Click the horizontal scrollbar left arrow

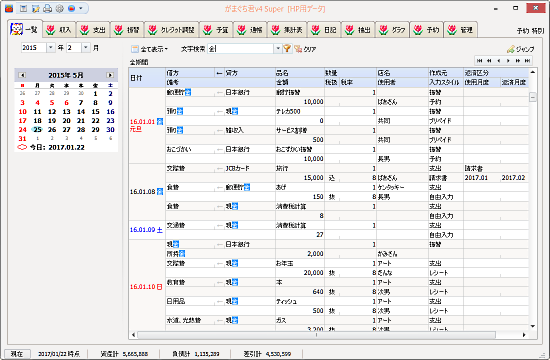click(133, 335)
